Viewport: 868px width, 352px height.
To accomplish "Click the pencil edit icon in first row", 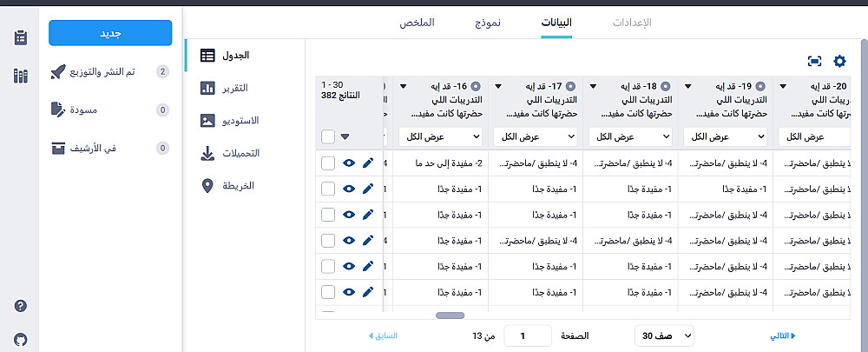I will tap(367, 163).
